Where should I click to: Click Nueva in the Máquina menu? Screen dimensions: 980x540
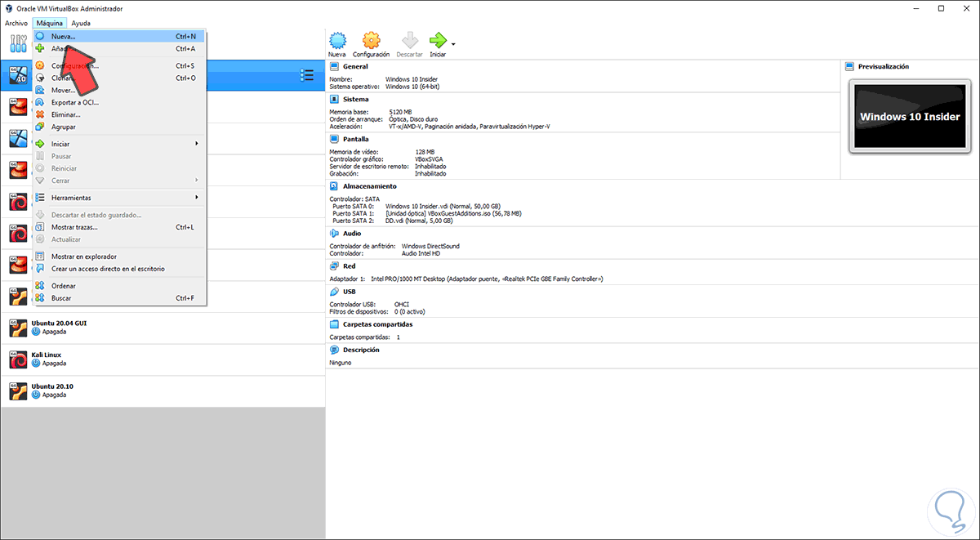(119, 37)
